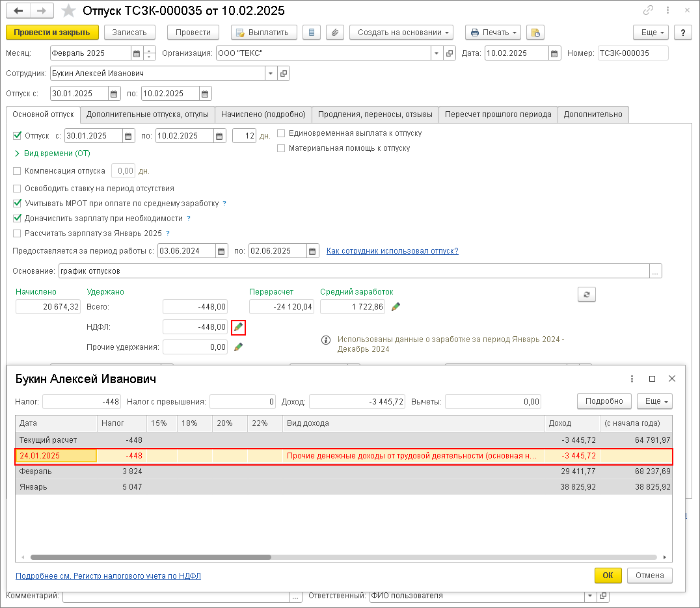Image resolution: width=700 pixels, height=608 pixels.
Task: Click the Основание field with график отпусков
Action: coord(354,271)
